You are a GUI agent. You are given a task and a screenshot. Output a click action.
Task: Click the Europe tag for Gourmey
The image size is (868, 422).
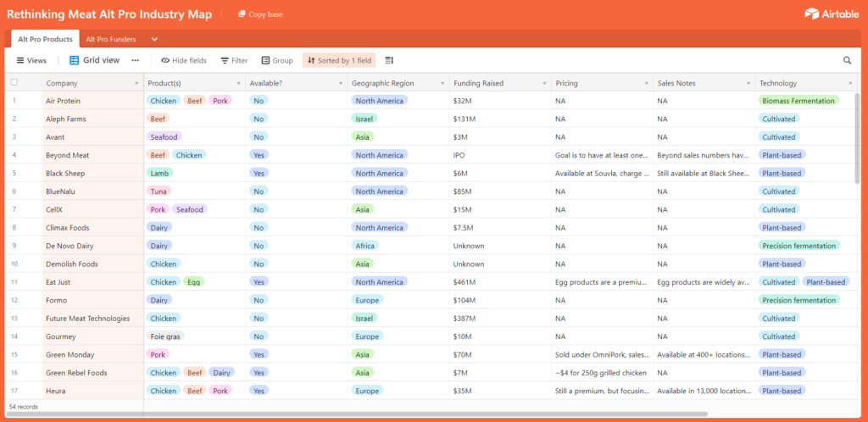(x=367, y=336)
